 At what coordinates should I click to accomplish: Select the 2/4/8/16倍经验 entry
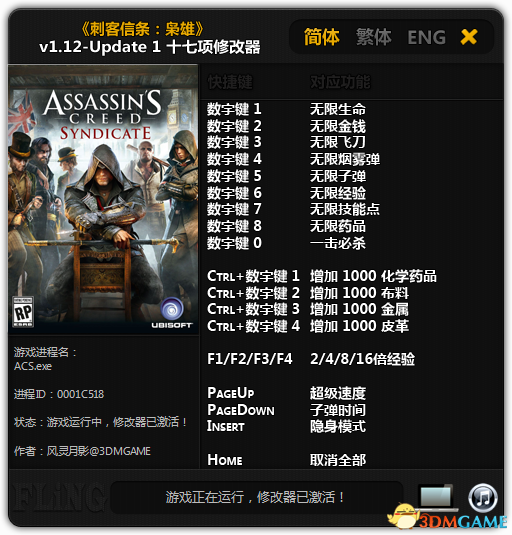tap(362, 359)
